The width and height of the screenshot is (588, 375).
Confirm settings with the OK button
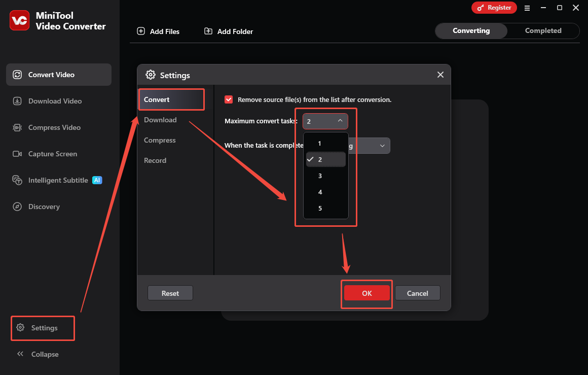click(366, 293)
